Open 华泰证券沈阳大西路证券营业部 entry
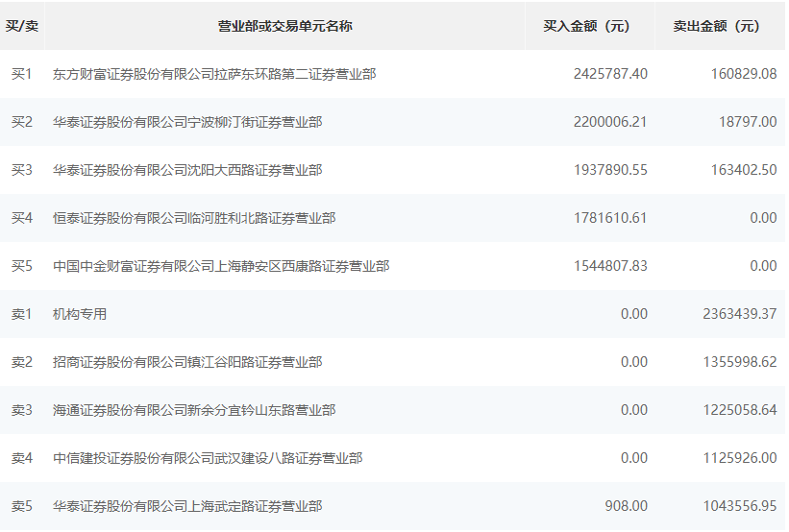Image resolution: width=789 pixels, height=532 pixels. [x=187, y=170]
